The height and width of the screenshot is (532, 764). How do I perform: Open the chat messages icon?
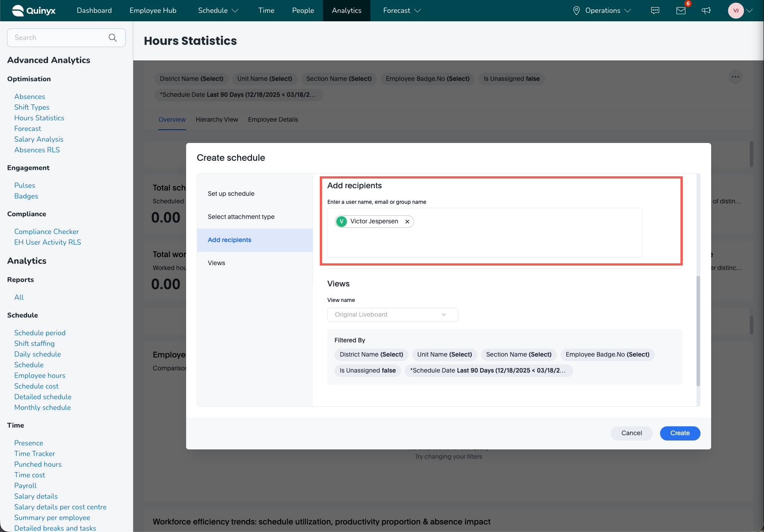(655, 11)
